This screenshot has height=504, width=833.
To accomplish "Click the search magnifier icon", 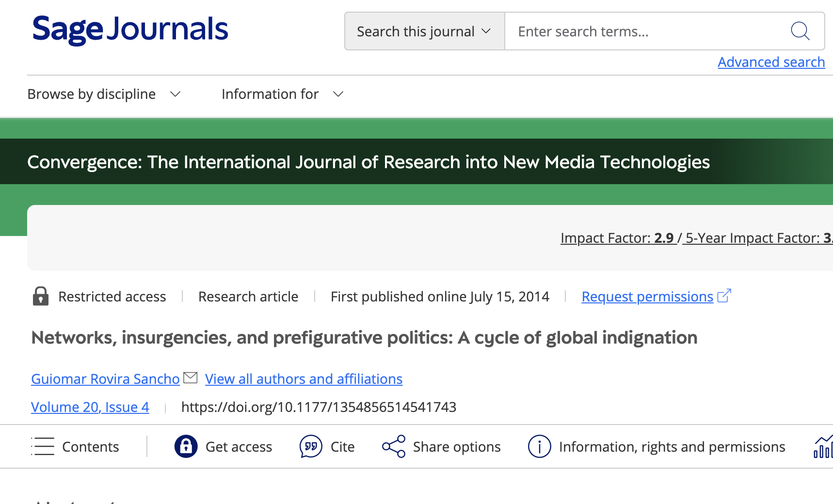I will 800,31.
